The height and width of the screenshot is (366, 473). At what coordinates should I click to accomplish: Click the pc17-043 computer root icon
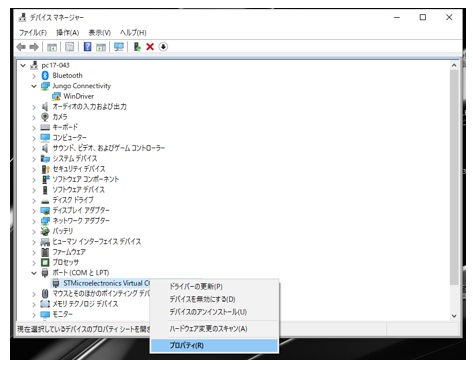click(34, 65)
